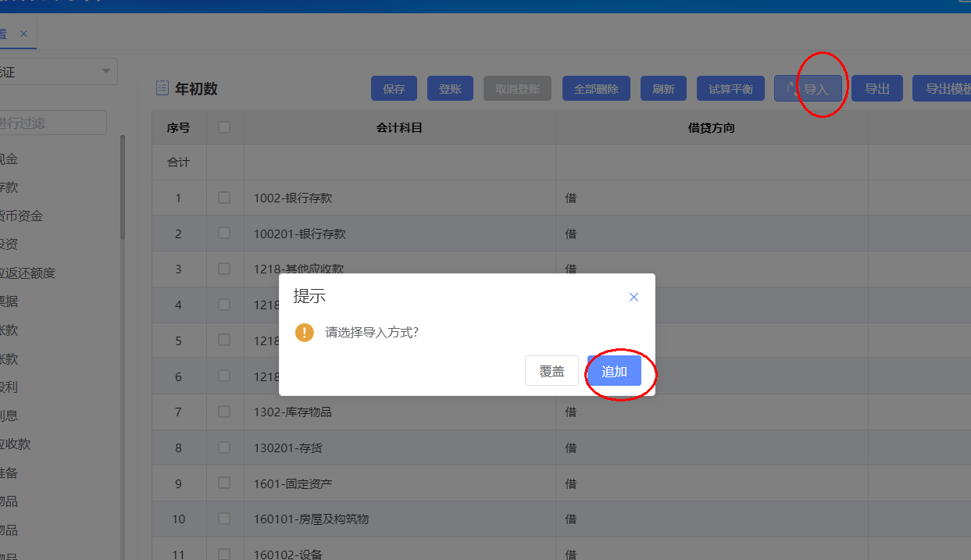
Task: Click the 保存 save button
Action: [394, 89]
